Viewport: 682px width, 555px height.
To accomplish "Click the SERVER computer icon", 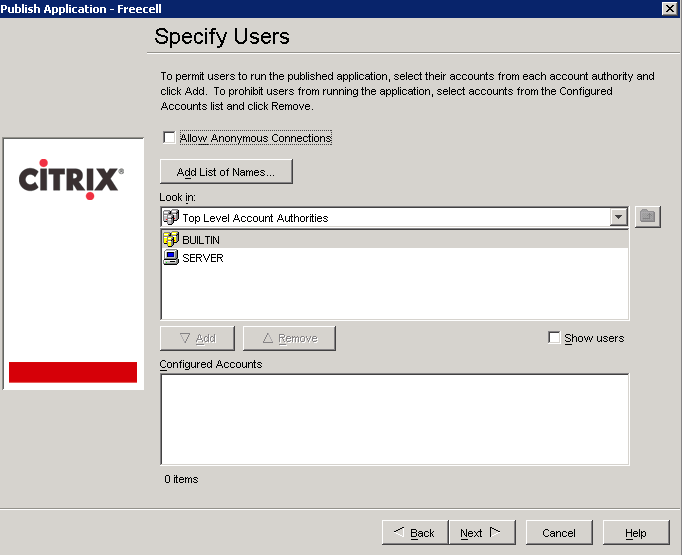I will click(x=170, y=257).
